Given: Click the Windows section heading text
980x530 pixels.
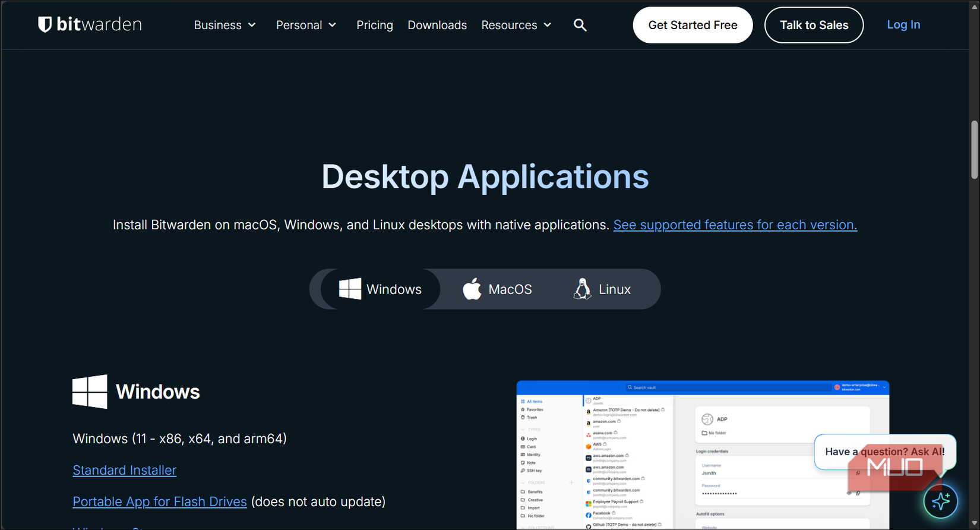Looking at the screenshot, I should (158, 392).
